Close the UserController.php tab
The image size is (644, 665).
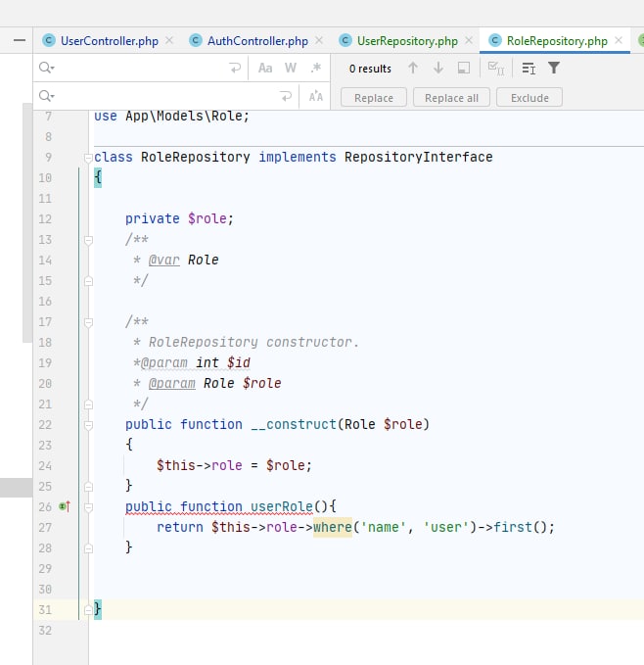(x=169, y=41)
